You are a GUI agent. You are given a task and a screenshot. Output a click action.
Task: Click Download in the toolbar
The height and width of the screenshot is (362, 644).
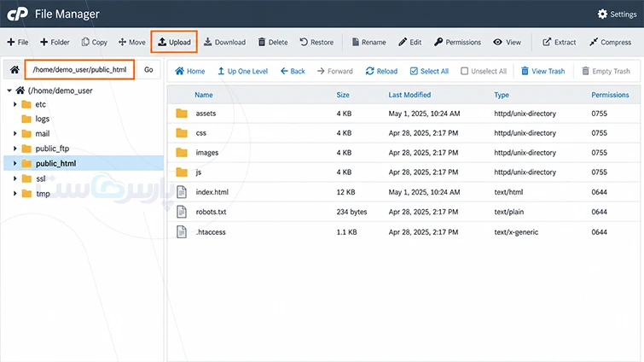click(x=224, y=42)
